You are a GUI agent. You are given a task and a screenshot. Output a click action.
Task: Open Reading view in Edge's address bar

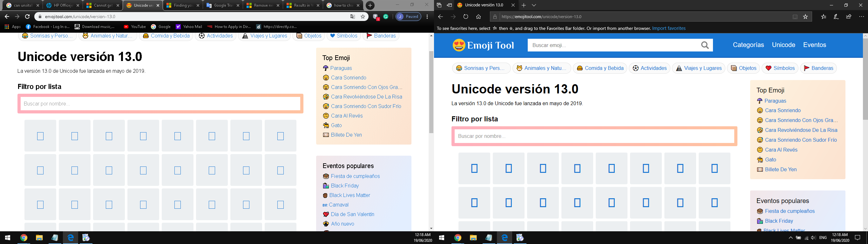tap(795, 17)
